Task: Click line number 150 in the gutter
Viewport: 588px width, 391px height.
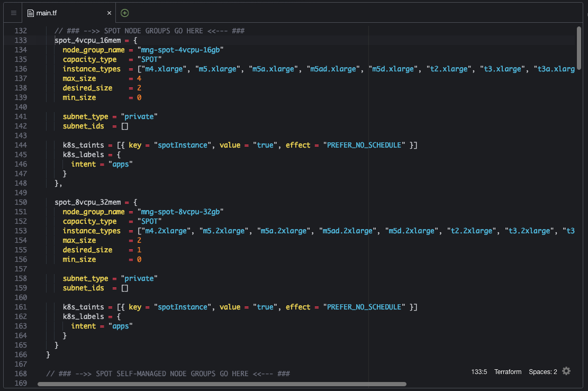Action: 21,202
